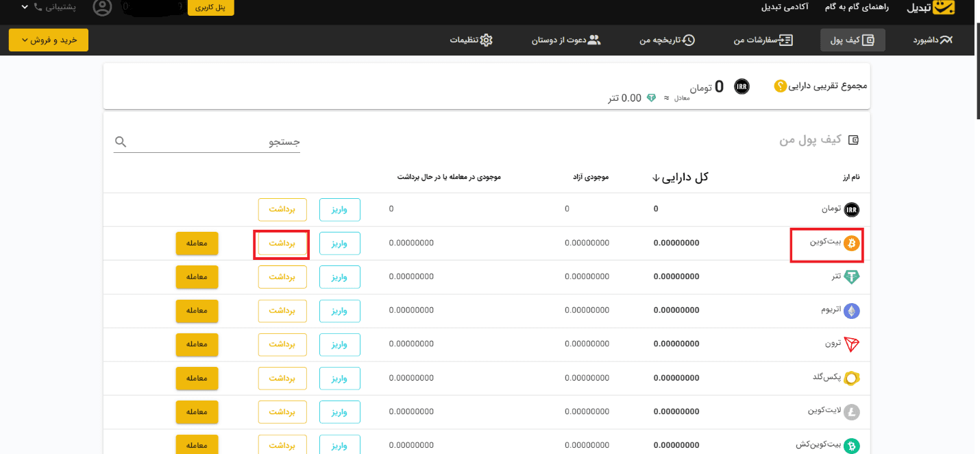Click the پنل کاربری button

211,8
